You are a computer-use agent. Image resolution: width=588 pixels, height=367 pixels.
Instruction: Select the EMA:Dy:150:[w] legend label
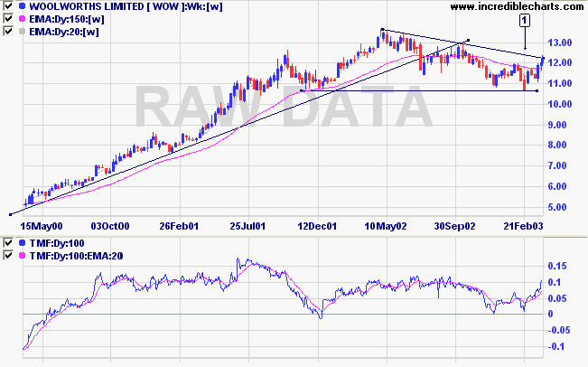pyautogui.click(x=66, y=19)
